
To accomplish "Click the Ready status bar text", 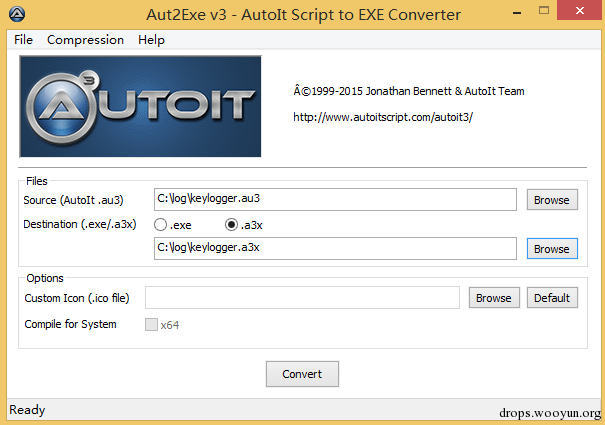I will point(27,410).
